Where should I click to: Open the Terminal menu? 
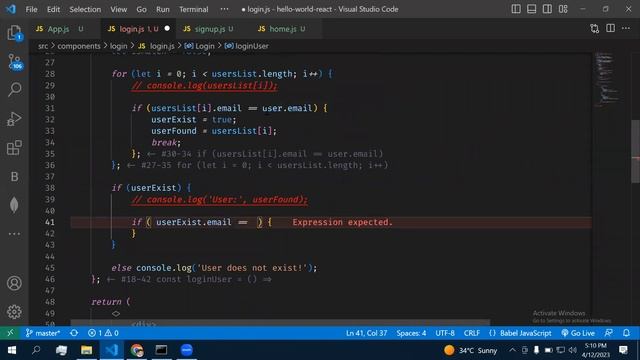point(193,9)
